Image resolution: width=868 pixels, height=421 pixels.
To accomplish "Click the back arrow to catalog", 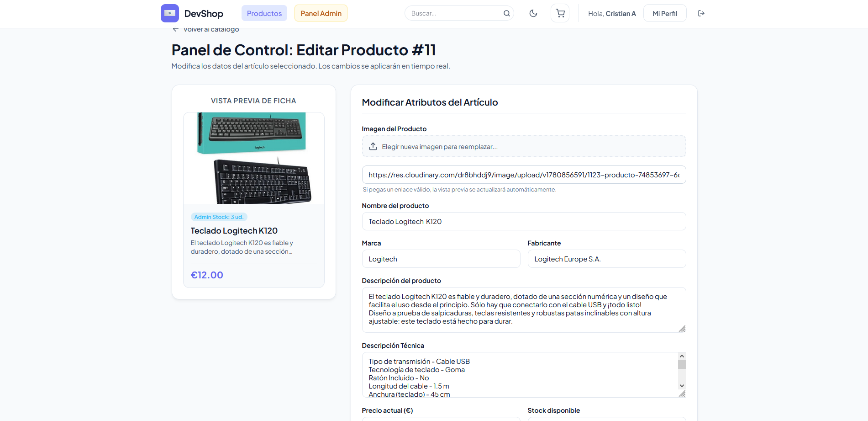I will (x=175, y=29).
